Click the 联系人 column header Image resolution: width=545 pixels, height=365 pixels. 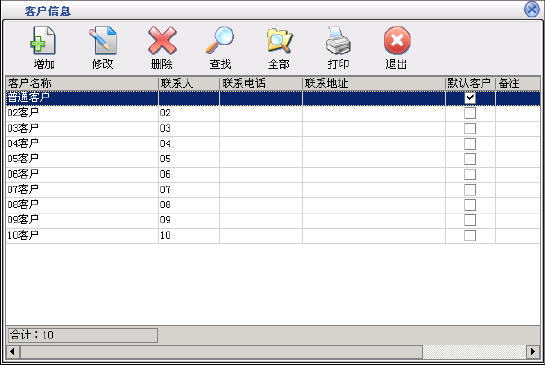tap(189, 83)
